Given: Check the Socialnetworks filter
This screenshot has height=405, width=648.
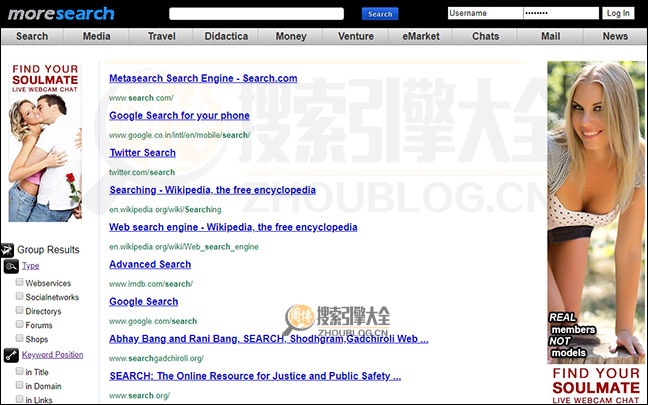Looking at the screenshot, I should point(19,297).
